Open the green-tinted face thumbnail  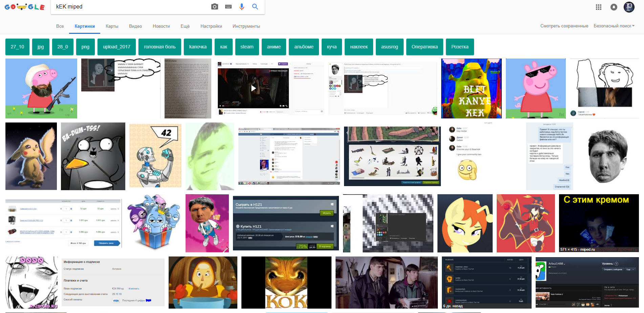pos(210,156)
